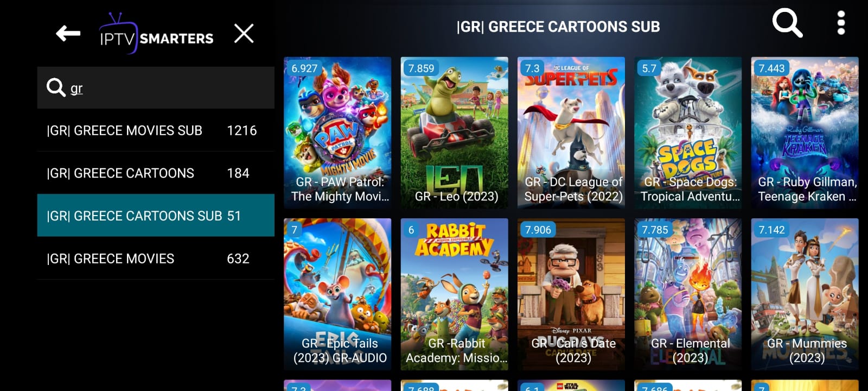Click the back arrow icon
Viewport: 868px width, 391px height.
68,34
